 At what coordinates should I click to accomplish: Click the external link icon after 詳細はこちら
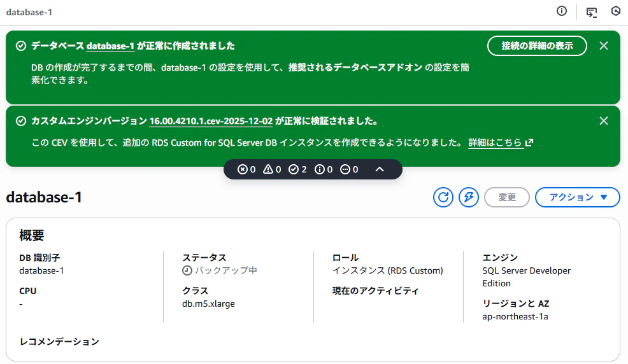(529, 143)
